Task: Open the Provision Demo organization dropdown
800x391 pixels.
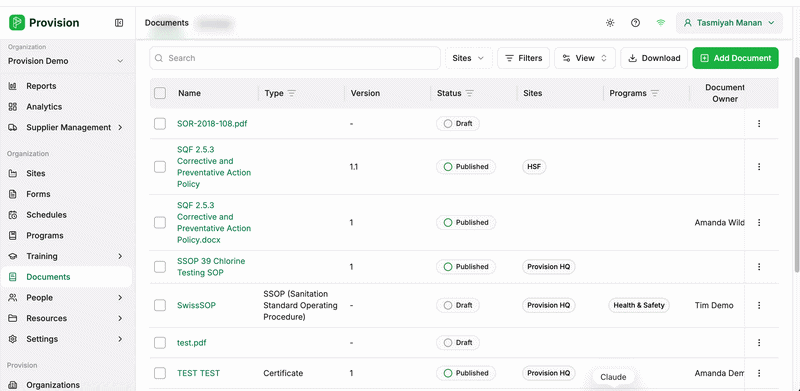Action: (x=66, y=61)
